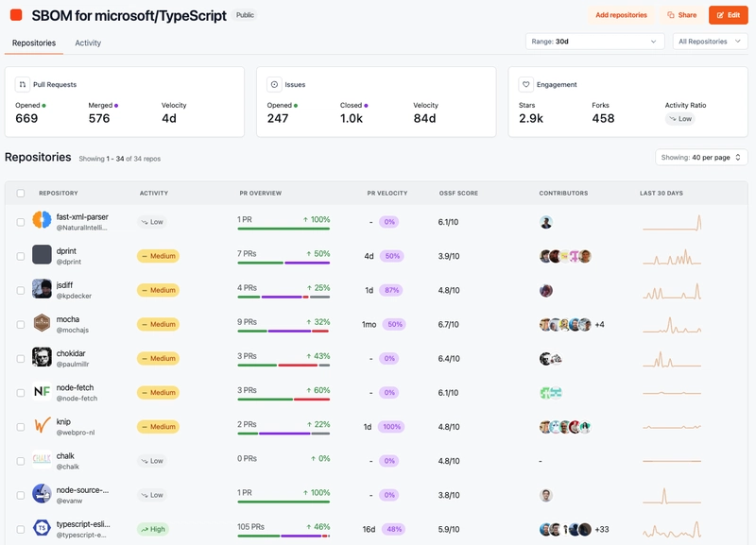756x545 pixels.
Task: Sort by Repository column header
Action: click(x=59, y=194)
